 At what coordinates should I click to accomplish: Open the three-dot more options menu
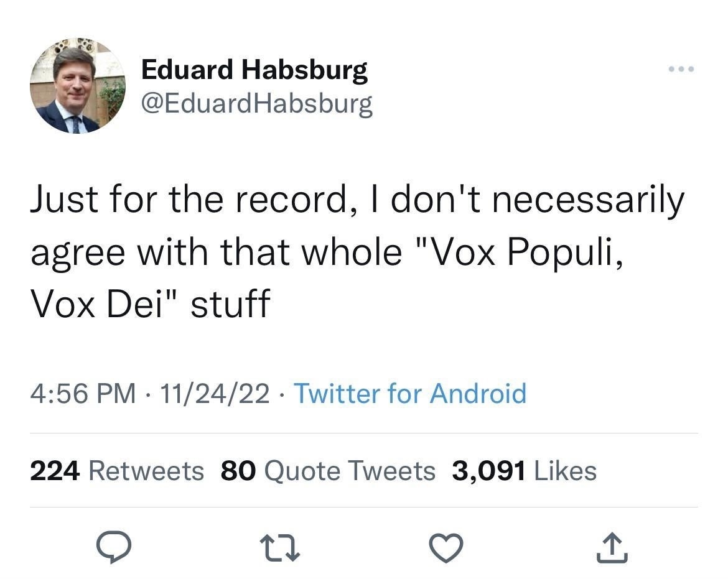[681, 69]
